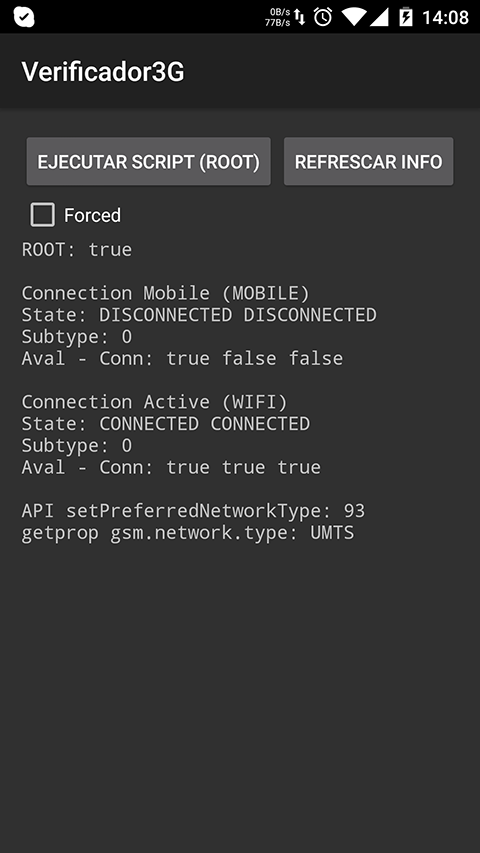Tap the Connection Mobile (MOBILE) line
This screenshot has height=853, width=480.
165,293
